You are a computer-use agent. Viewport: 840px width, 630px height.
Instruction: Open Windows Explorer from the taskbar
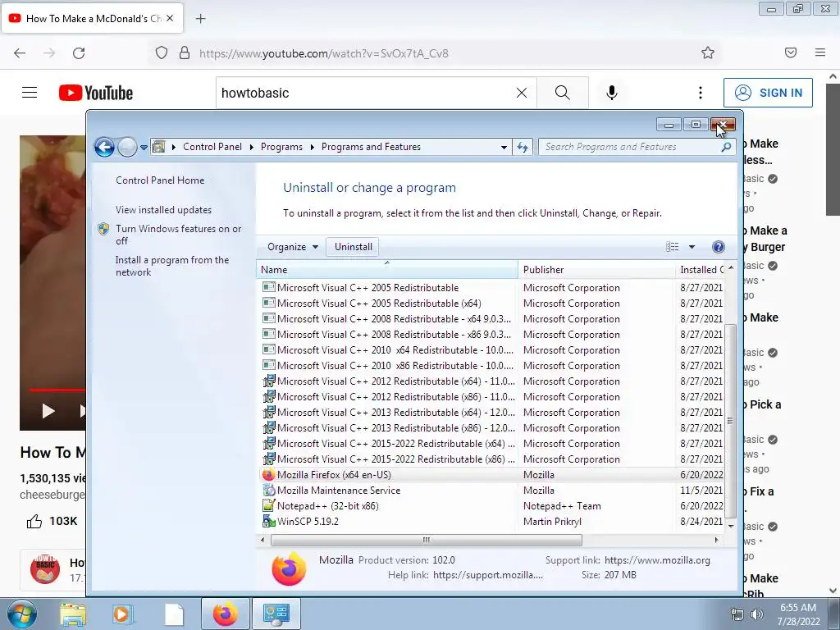click(x=73, y=614)
